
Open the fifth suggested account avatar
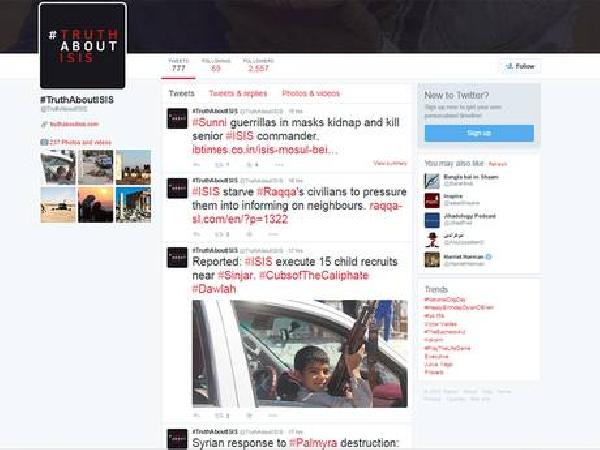(x=432, y=259)
